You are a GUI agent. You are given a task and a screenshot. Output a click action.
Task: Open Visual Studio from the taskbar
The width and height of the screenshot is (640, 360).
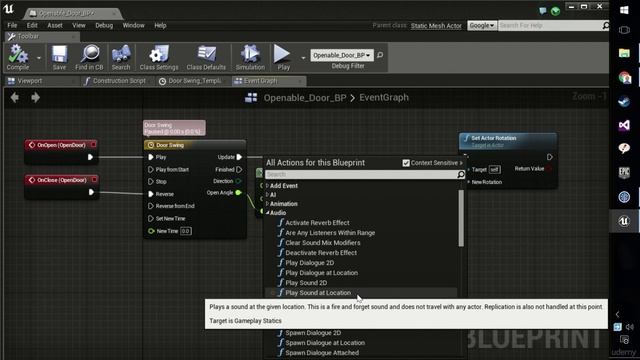tap(624, 125)
